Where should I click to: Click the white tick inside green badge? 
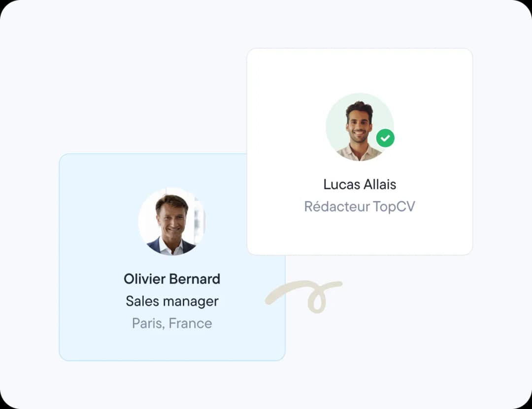385,138
